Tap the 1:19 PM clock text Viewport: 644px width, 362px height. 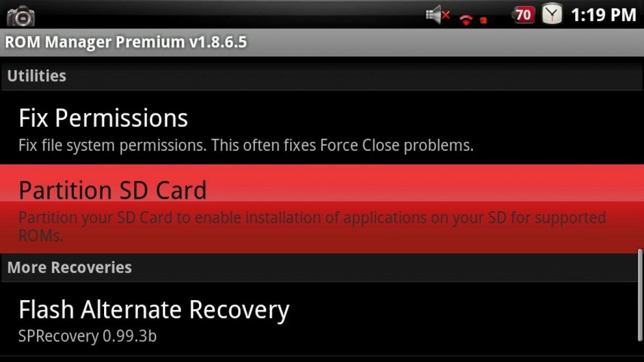click(x=603, y=15)
